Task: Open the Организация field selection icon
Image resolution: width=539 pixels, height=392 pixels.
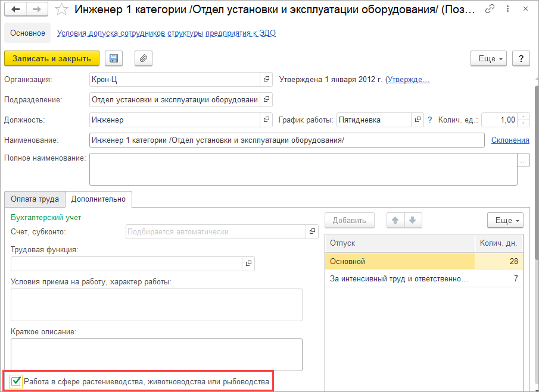Action: pos(266,79)
